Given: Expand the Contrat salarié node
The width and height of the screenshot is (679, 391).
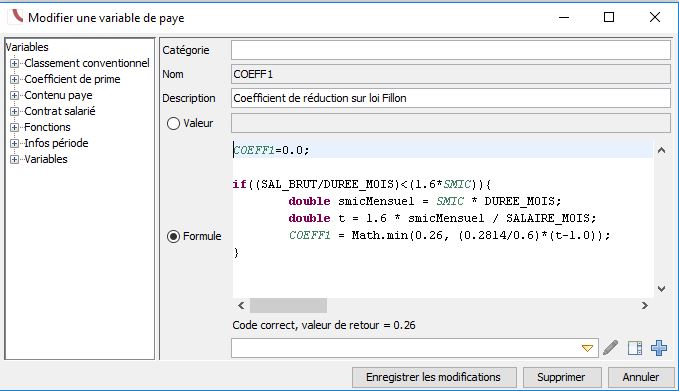Looking at the screenshot, I should (x=14, y=111).
